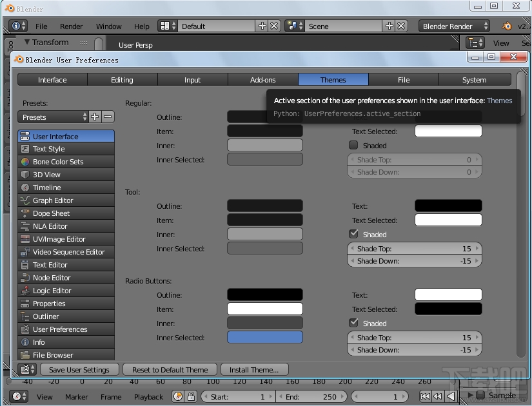
Task: Click the Timeline editor type icon at bottom left
Action: pos(17,397)
